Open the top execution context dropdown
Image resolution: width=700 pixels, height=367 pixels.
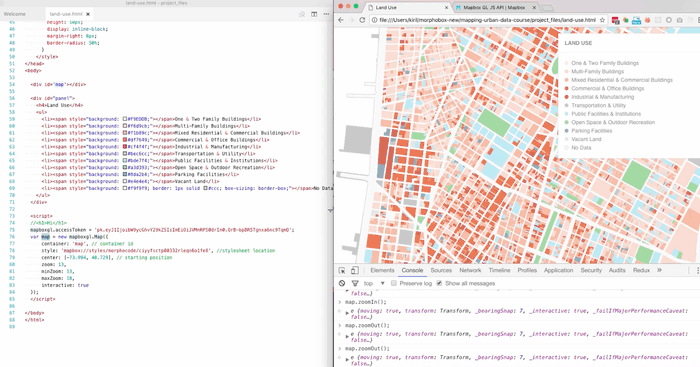(374, 283)
